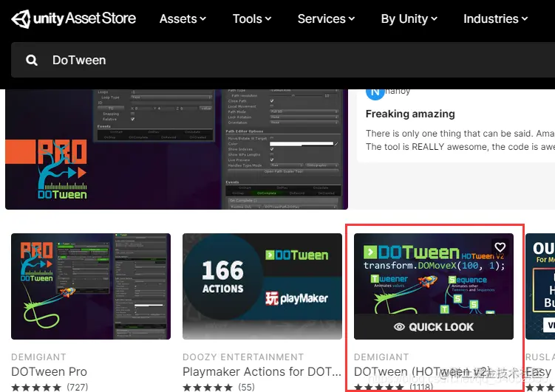Open the Playmaker Actions 166 Actions thumbnail
This screenshot has height=392, width=555.
pyautogui.click(x=262, y=286)
